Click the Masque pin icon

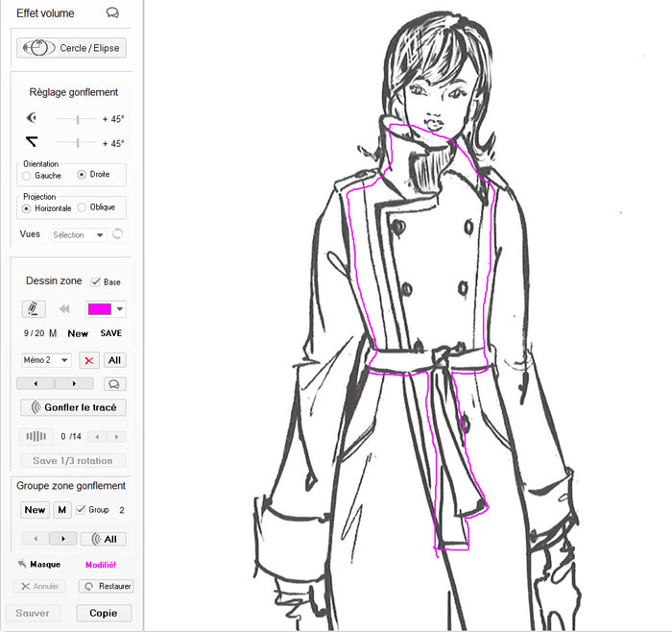[x=21, y=565]
